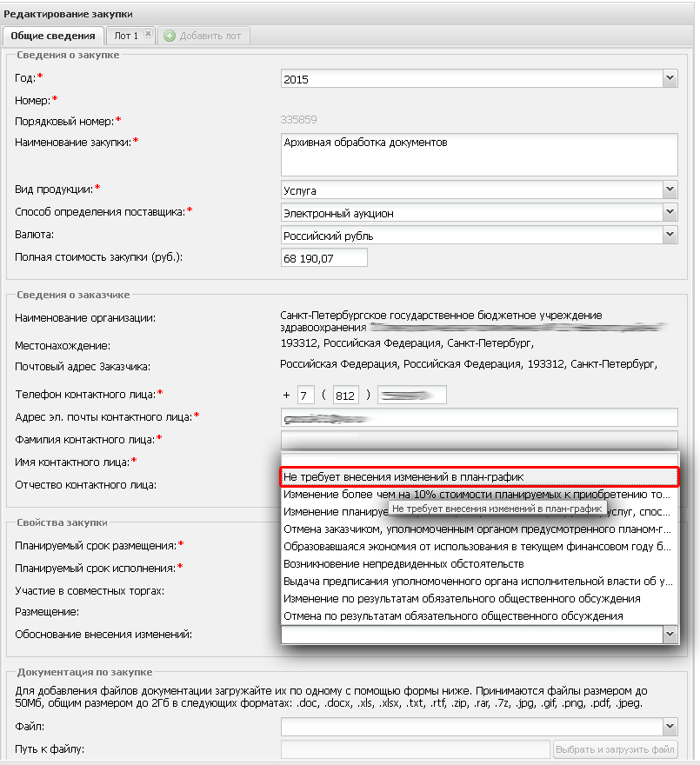Screen dimensions: 700x765
Task: Expand the Год dropdown arrow
Action: click(x=670, y=78)
